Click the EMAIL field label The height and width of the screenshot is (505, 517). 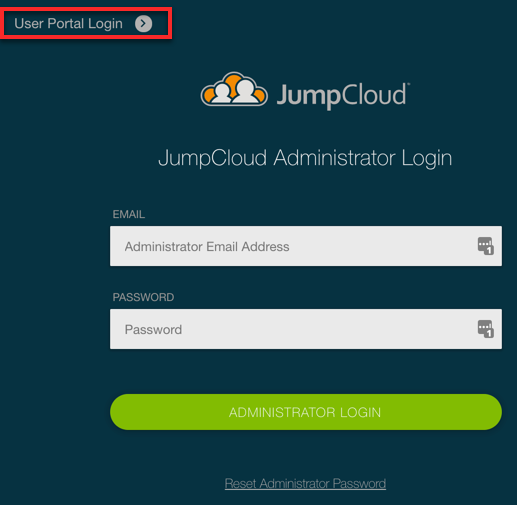tap(129, 214)
